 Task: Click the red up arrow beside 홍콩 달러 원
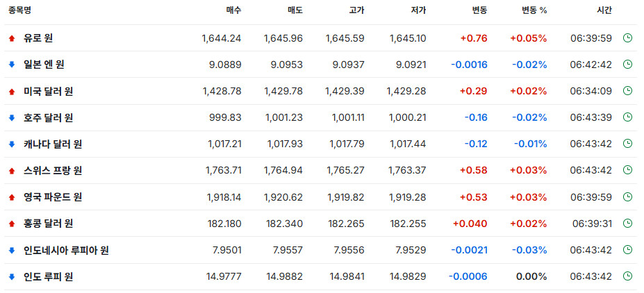(12, 224)
